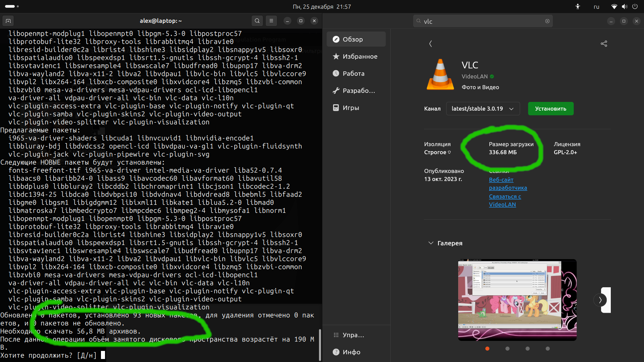Image resolution: width=644 pixels, height=362 pixels.
Task: Open the Упра… section
Action: (356, 335)
